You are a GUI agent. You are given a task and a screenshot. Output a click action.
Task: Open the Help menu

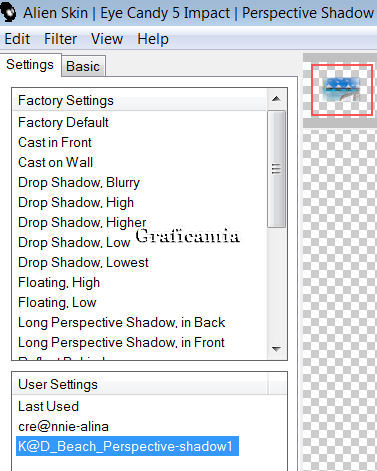[x=153, y=39]
